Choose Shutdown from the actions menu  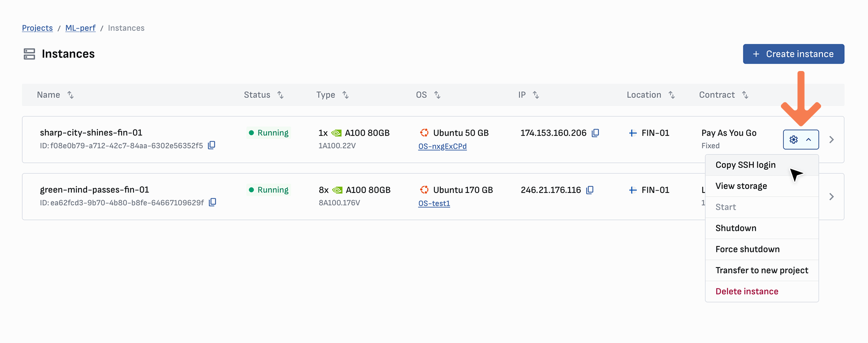tap(736, 228)
